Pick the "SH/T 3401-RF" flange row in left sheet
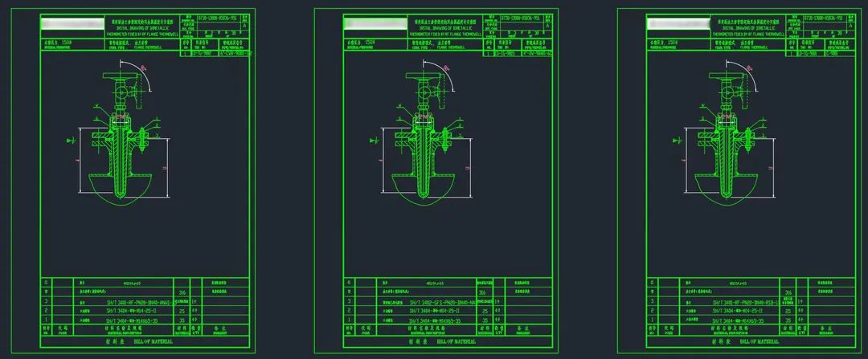Screen dimensions: 868x359 tap(145, 303)
